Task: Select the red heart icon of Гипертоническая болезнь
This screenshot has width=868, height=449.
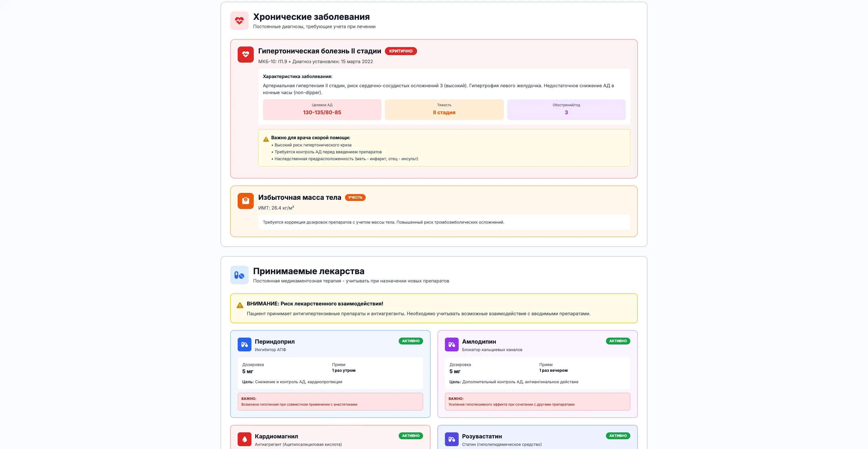Action: pos(246,54)
